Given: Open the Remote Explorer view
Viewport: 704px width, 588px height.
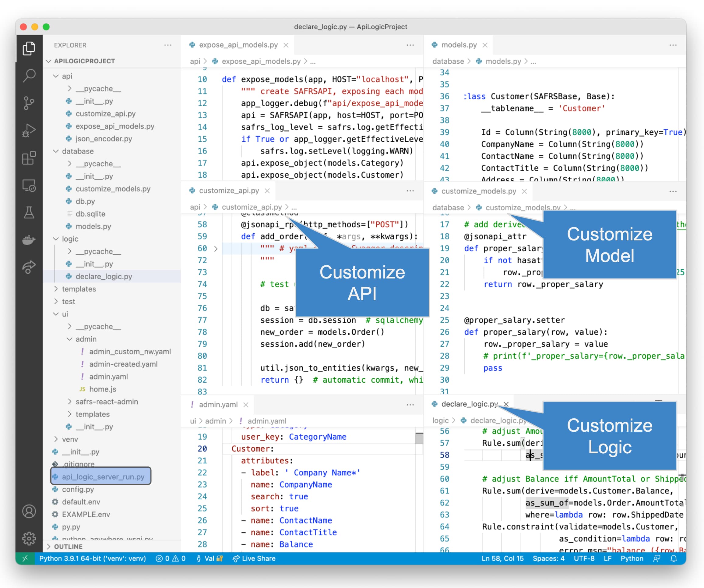Looking at the screenshot, I should [x=29, y=186].
